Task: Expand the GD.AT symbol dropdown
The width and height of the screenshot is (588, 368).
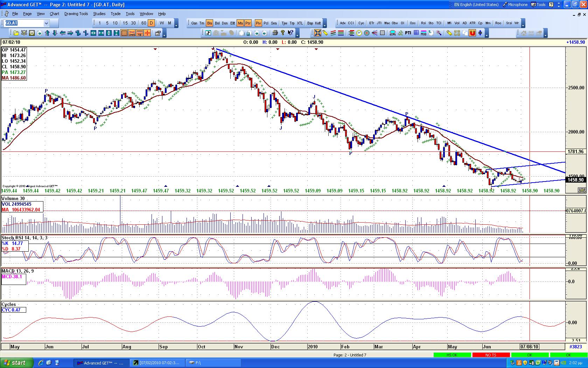Action: tap(46, 23)
